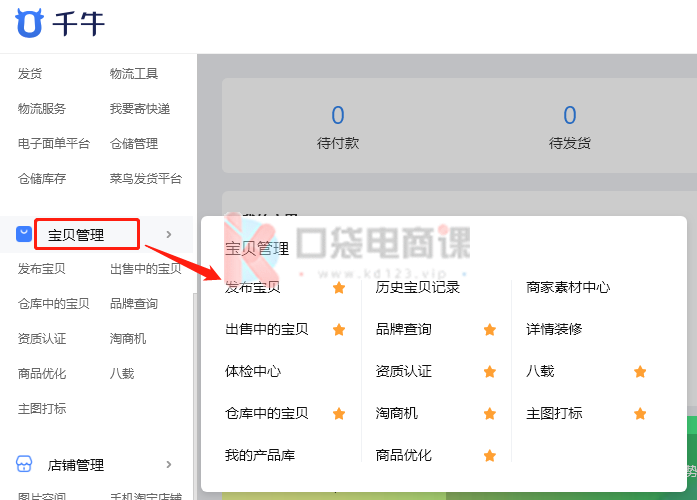Viewport: 697px width, 500px height.
Task: Click 出售中的宝贝 link in left sidebar
Action: 146,269
